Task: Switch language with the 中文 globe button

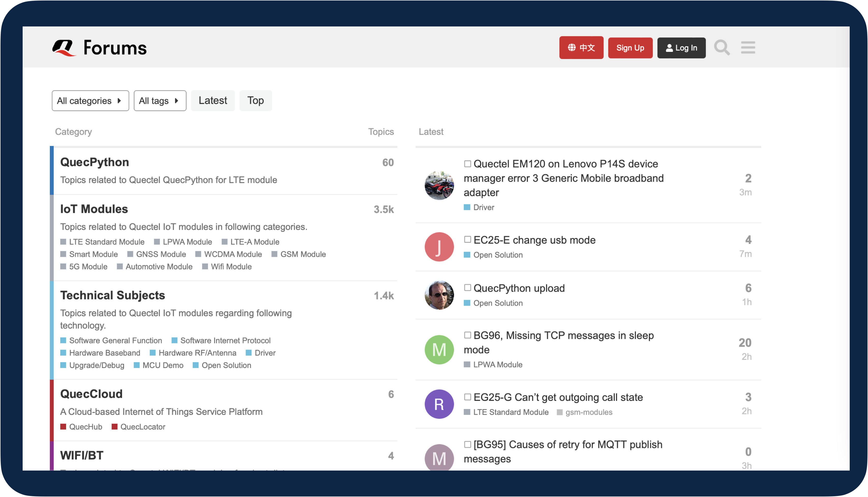Action: click(x=581, y=48)
